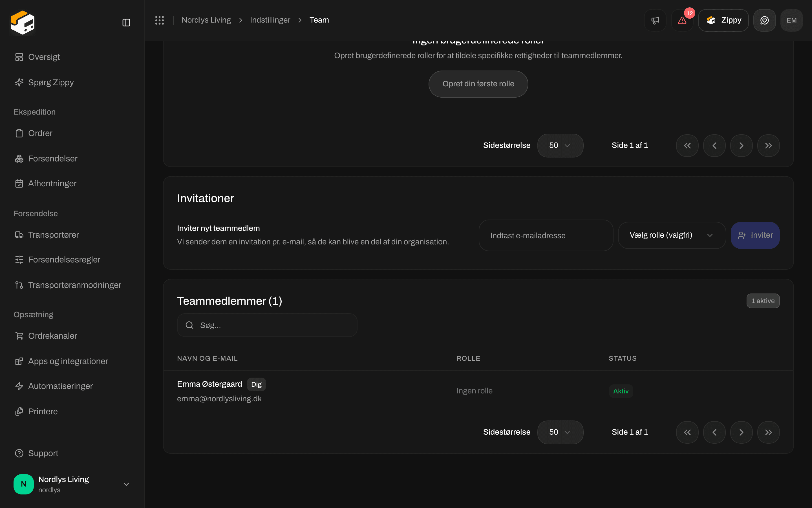
Task: Open Forsendelser in the sidebar
Action: point(72,159)
